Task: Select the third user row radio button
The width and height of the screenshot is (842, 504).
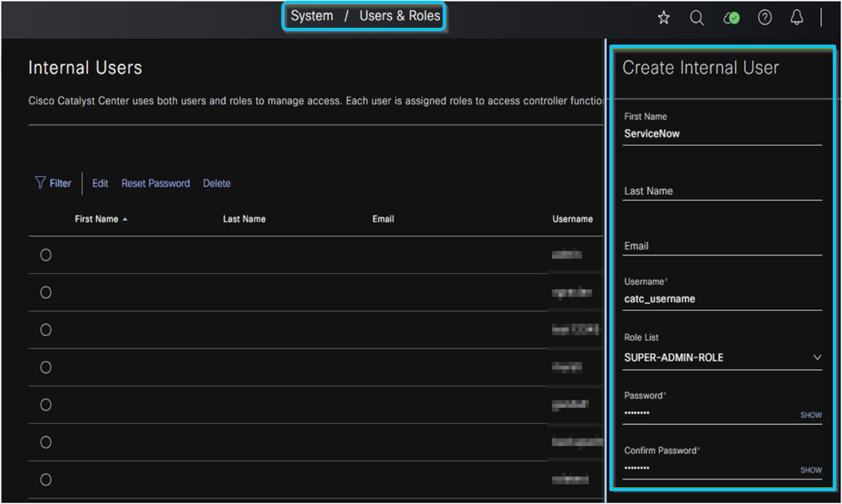Action: tap(46, 330)
